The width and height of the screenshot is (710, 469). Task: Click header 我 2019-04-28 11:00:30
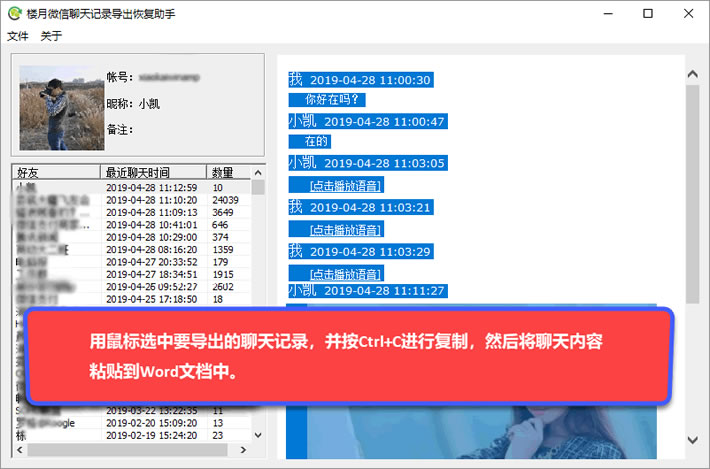pyautogui.click(x=361, y=80)
